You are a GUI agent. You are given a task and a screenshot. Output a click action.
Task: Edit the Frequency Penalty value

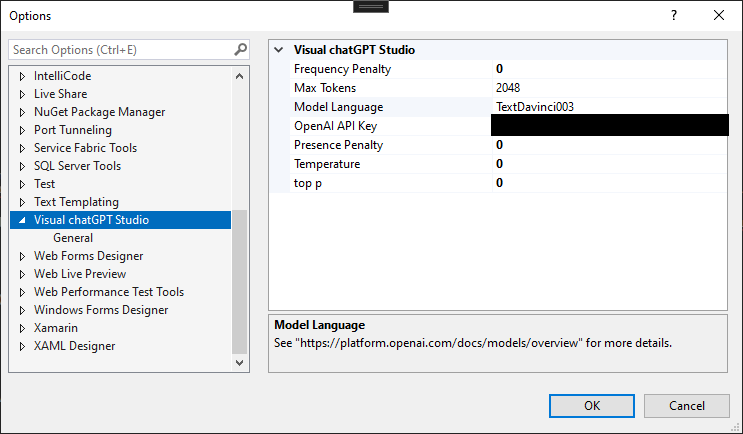tap(609, 69)
